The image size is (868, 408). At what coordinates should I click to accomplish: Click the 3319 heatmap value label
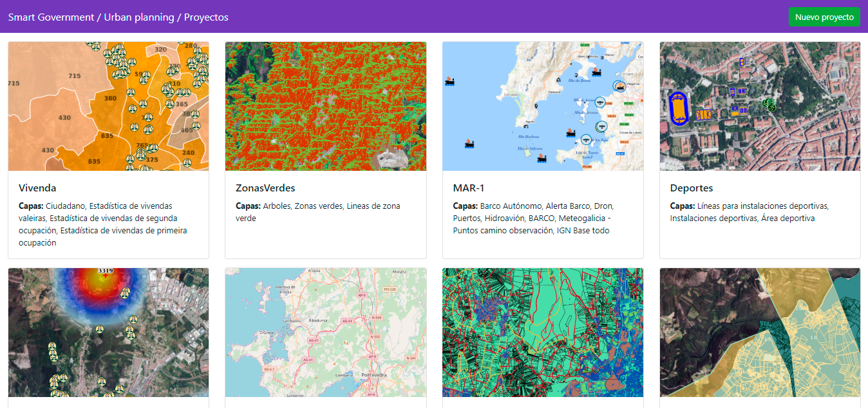click(105, 271)
